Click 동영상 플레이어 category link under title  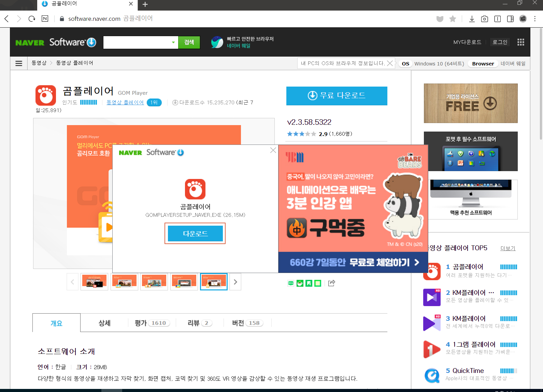[x=125, y=103]
